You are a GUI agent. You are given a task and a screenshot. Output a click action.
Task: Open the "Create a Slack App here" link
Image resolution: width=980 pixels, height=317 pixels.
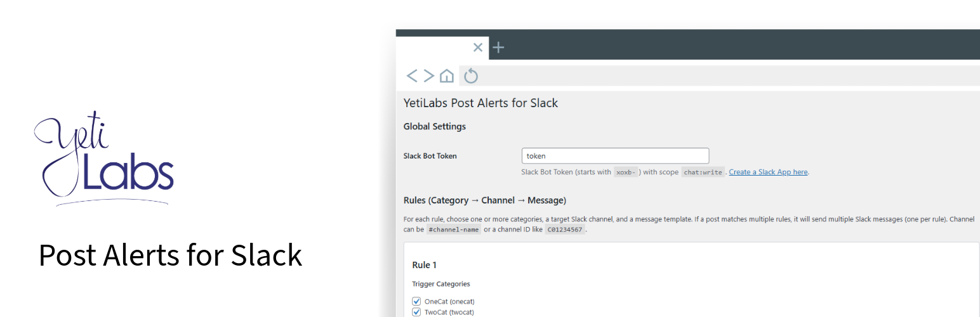pos(768,172)
